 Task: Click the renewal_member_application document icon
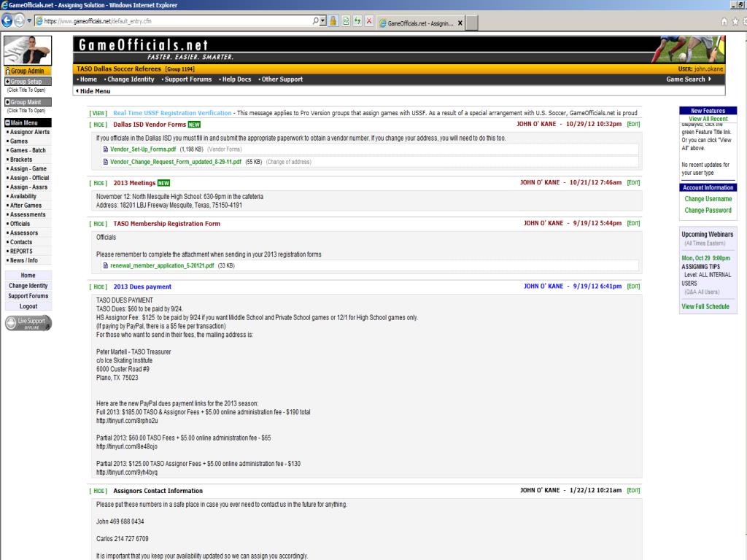(106, 265)
